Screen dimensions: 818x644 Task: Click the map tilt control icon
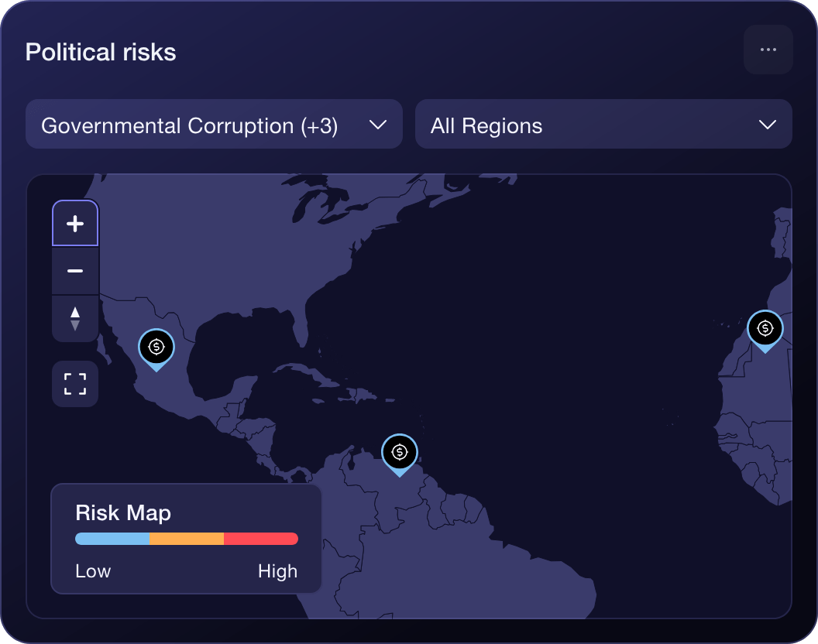[x=74, y=318]
